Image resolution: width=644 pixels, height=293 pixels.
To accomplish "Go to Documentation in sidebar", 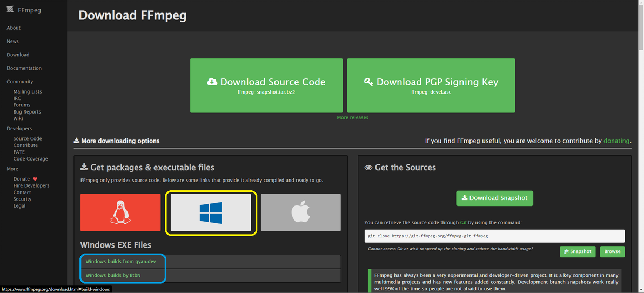I will point(24,68).
